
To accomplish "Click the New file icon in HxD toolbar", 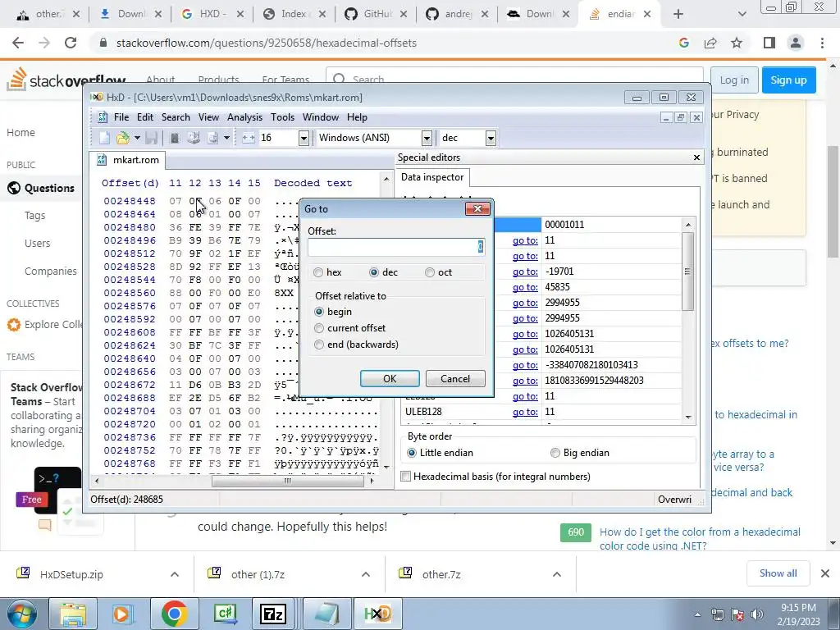I will click(104, 138).
